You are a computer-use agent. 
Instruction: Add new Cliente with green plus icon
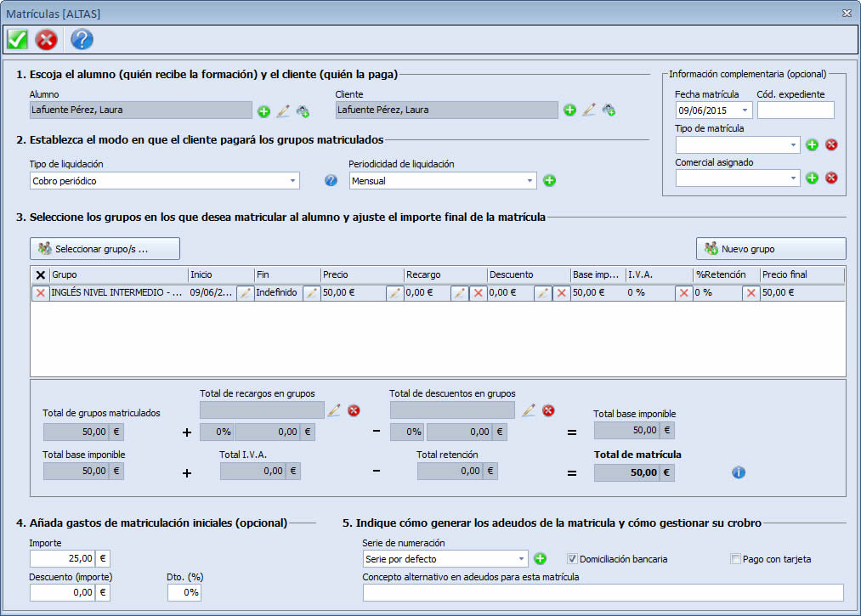pos(570,110)
